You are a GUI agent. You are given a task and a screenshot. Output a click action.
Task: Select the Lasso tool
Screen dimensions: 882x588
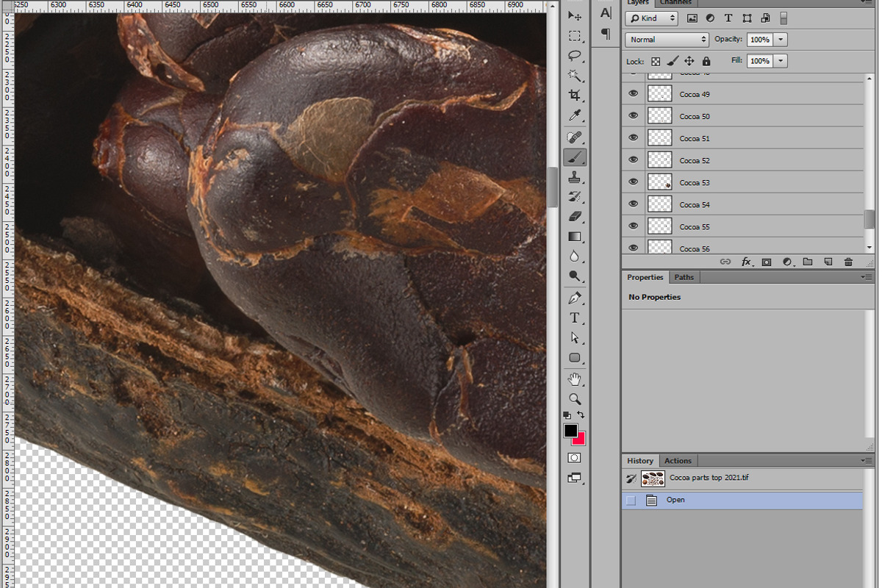point(575,56)
